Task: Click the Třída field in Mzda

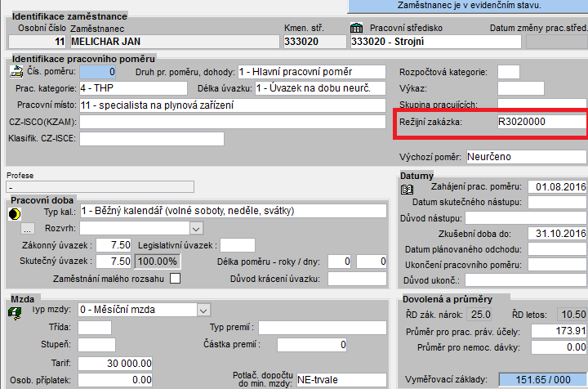Action: pos(95,328)
